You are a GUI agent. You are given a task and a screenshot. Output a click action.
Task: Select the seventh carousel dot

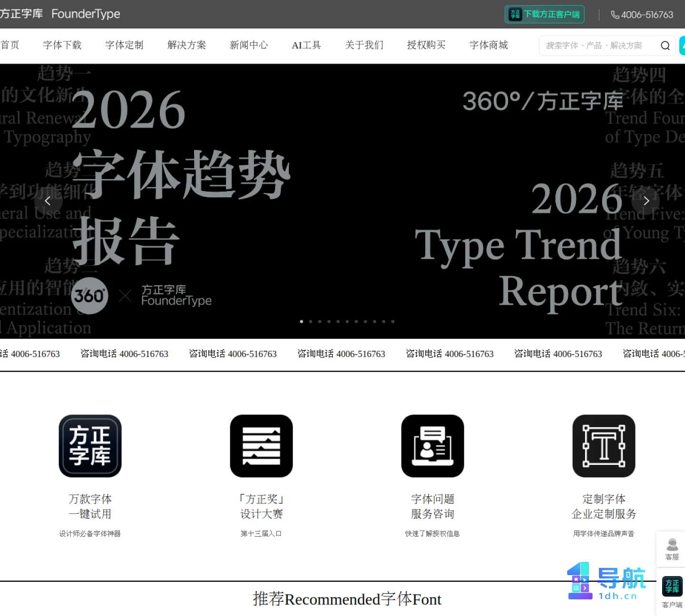click(x=356, y=322)
